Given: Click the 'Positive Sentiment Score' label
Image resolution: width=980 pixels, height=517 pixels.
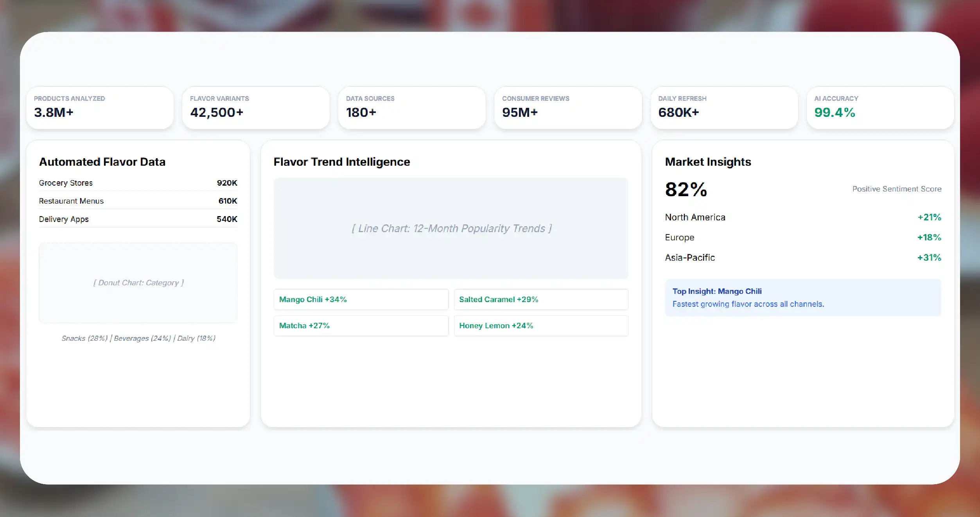Looking at the screenshot, I should (897, 189).
